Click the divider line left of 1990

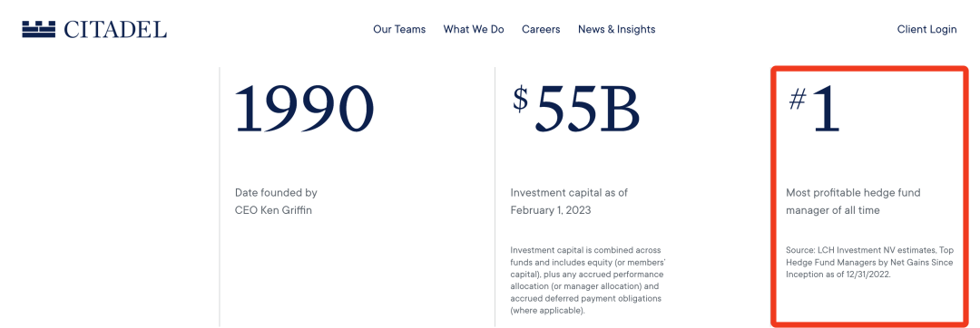(220, 197)
